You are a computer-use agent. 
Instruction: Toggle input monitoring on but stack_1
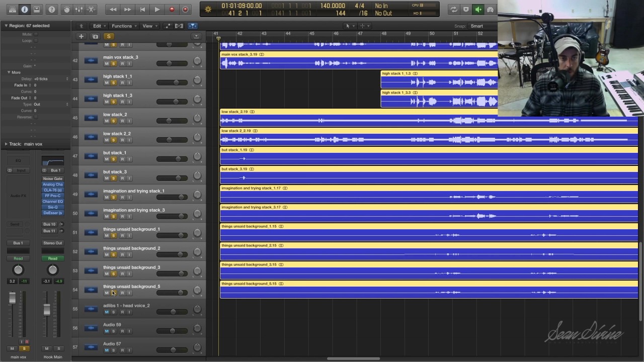[x=129, y=159]
